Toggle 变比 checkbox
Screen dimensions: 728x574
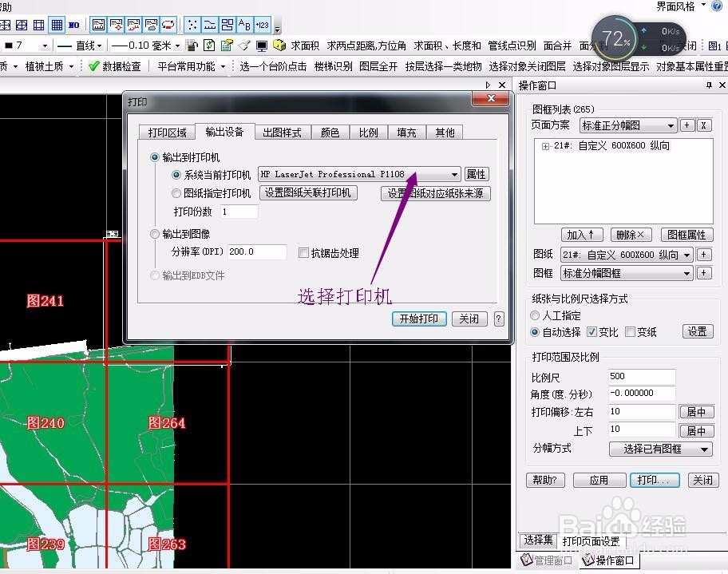[591, 331]
